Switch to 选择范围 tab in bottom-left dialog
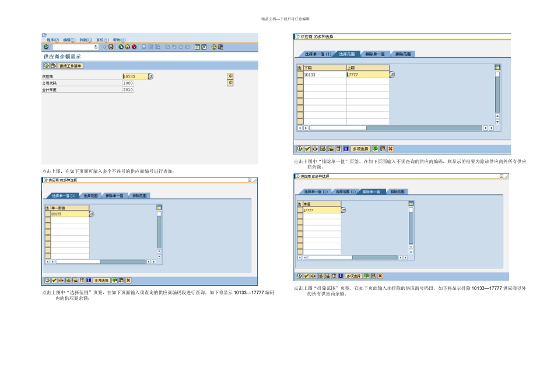Image resolution: width=554 pixels, height=392 pixels. [x=90, y=196]
